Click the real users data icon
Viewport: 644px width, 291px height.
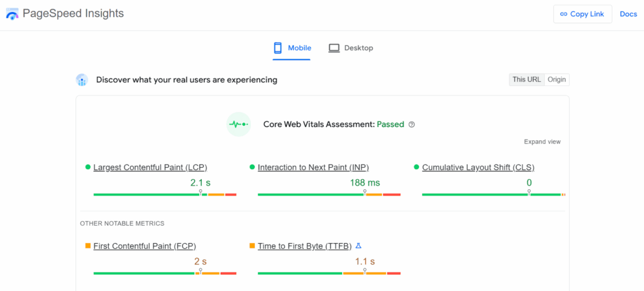(82, 80)
